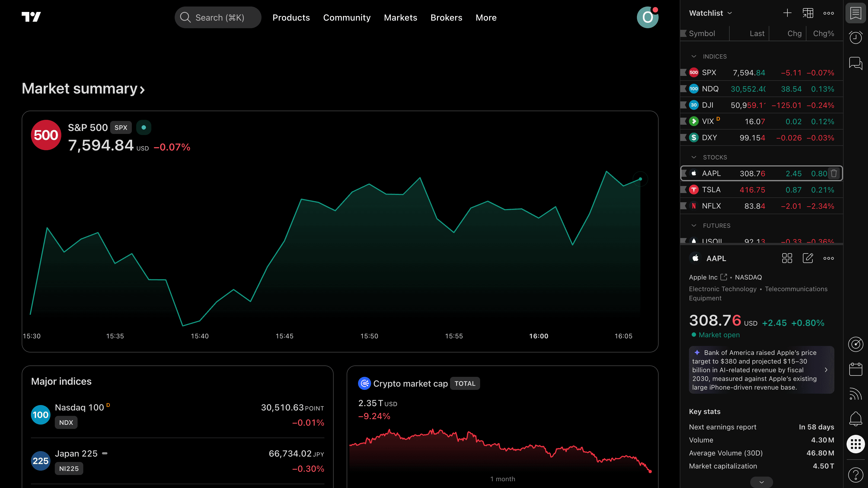Screen dimensions: 868x488
Task: Open the user profile avatar
Action: (x=648, y=17)
